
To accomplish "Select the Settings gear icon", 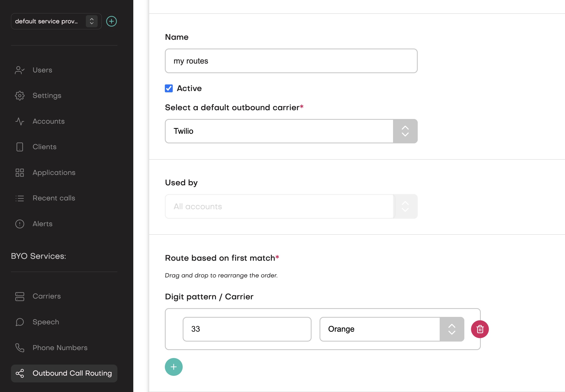I will pos(19,95).
